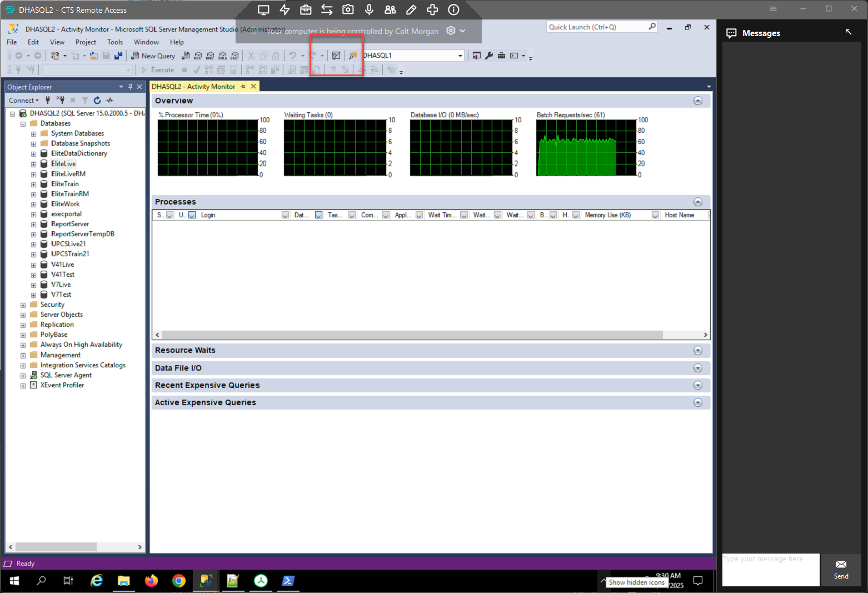Open an Analysis Services MDX query
Screen dimensions: 868x593
198,56
